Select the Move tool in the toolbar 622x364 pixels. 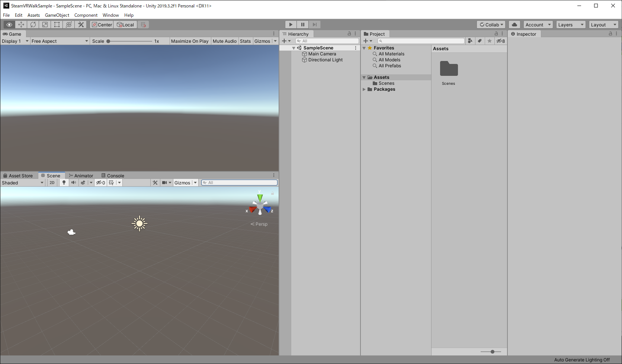21,25
